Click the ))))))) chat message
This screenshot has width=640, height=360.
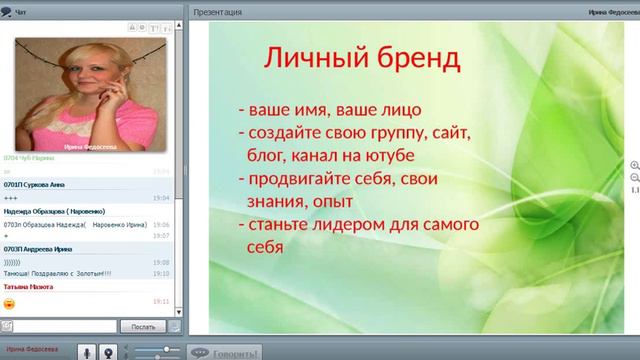(x=12, y=262)
